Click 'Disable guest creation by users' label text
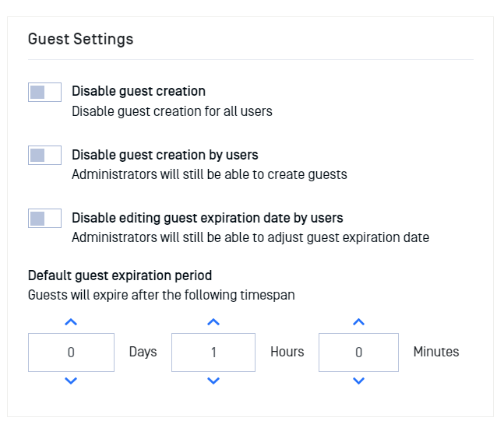504x428 pixels. [x=165, y=155]
